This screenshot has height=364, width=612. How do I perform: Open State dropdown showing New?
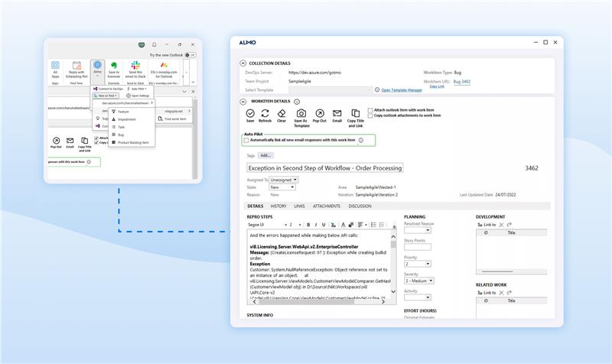click(282, 187)
